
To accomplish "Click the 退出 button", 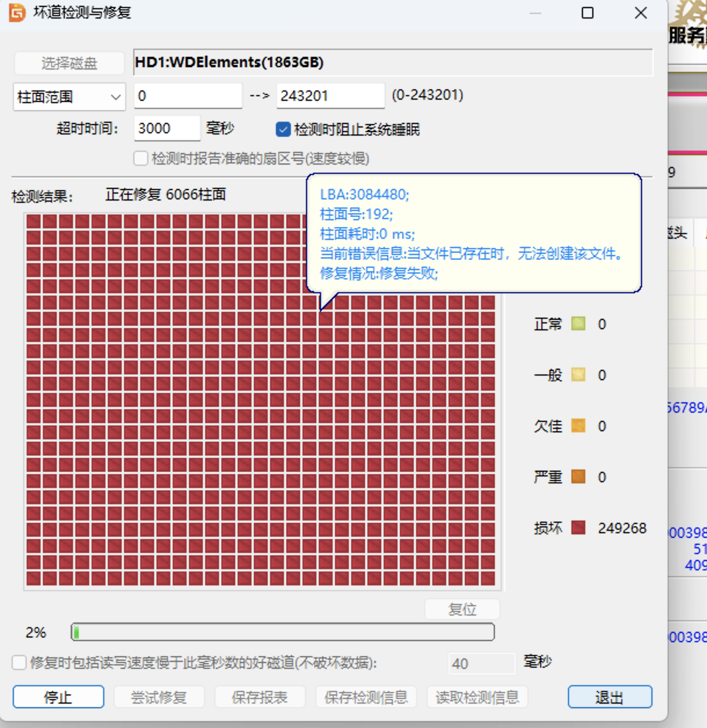I will coord(610,697).
